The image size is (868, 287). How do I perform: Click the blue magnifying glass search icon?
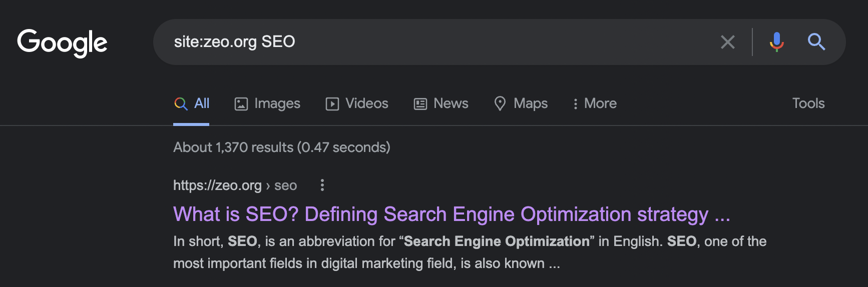point(816,42)
